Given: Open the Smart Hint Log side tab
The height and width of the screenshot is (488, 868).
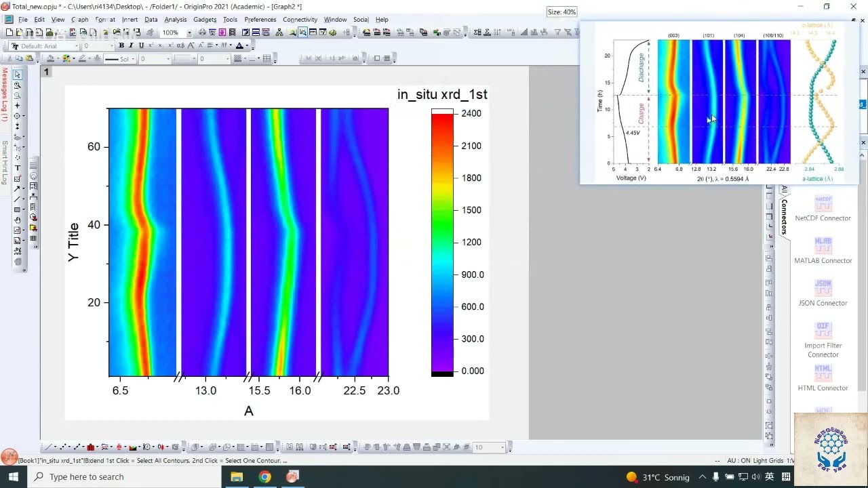Looking at the screenshot, I should point(5,163).
